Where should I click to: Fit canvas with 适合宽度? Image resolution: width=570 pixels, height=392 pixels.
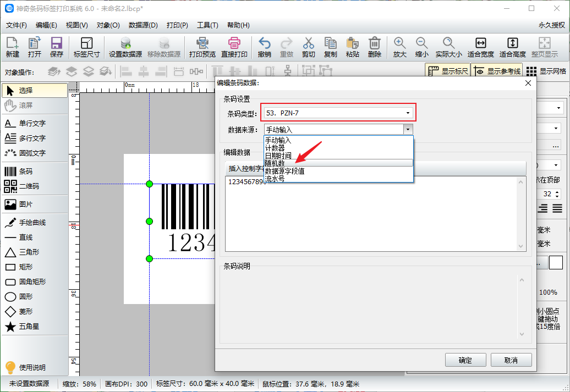tap(480, 47)
